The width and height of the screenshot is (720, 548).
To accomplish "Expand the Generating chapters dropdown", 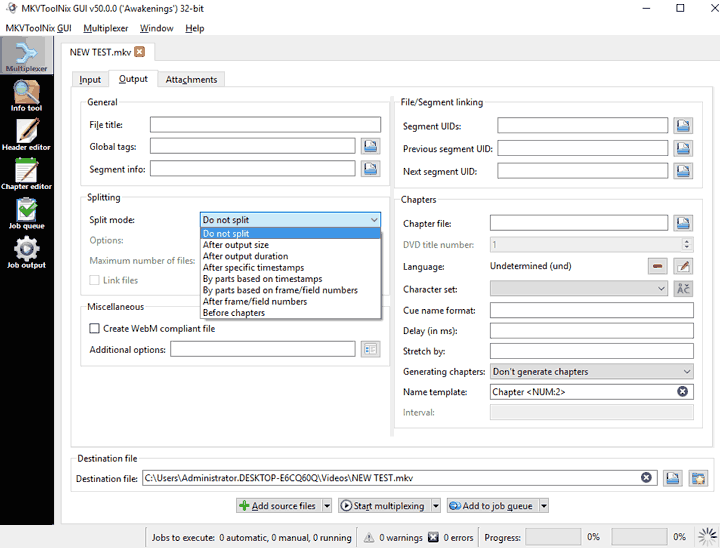I will pyautogui.click(x=591, y=371).
